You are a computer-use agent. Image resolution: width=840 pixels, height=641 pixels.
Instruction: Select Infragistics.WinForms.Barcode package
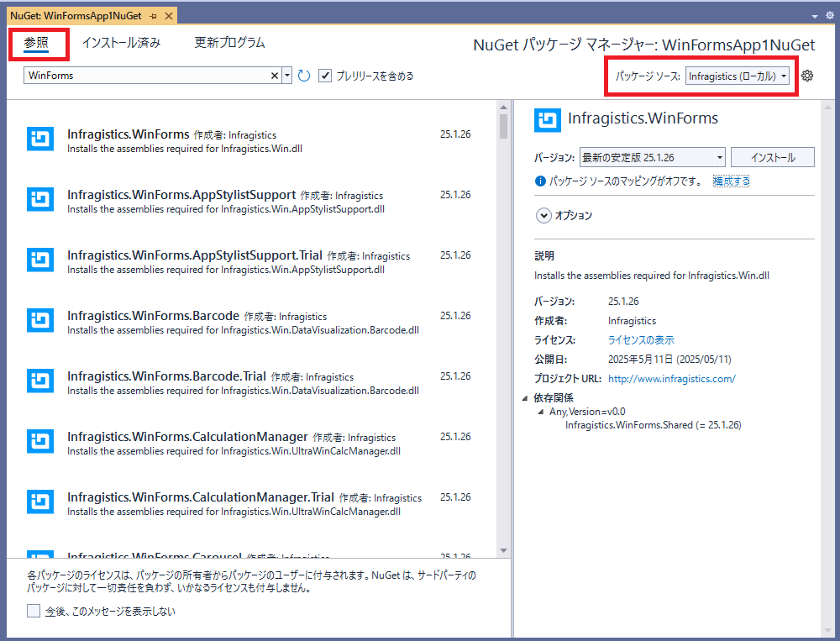[251, 322]
